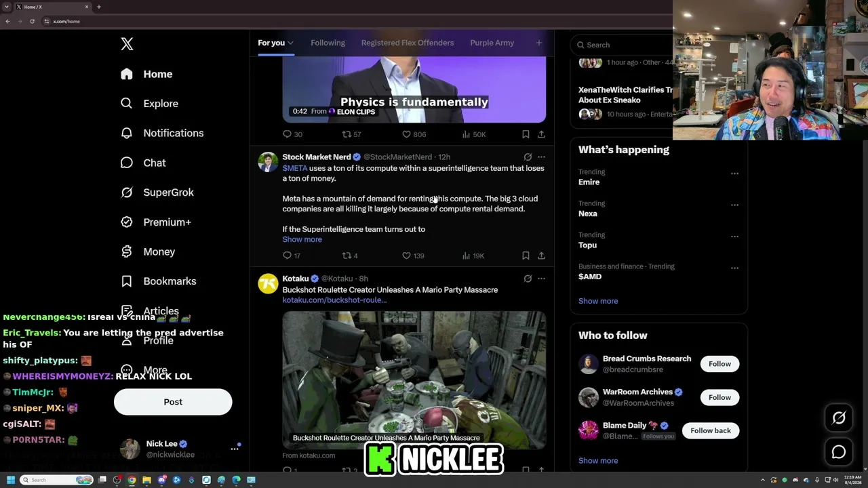Follow Bread Crumbs Research
Screen dimensions: 868x488
point(719,364)
